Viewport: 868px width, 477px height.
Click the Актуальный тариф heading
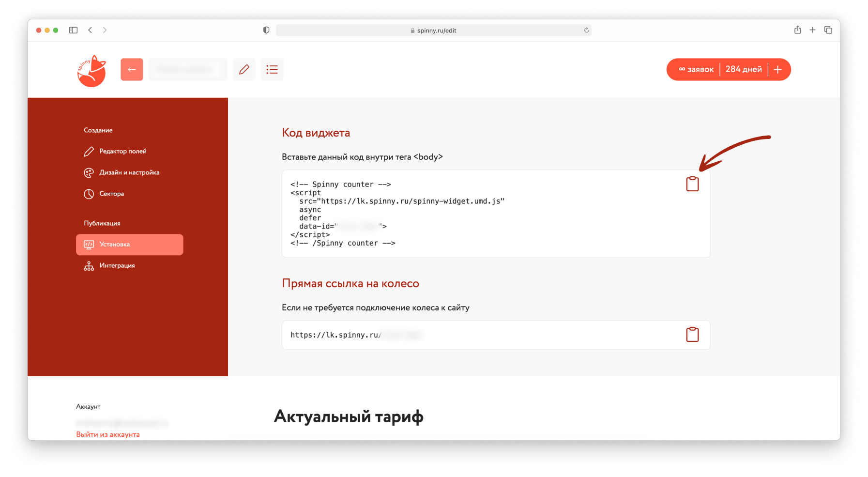(x=349, y=416)
